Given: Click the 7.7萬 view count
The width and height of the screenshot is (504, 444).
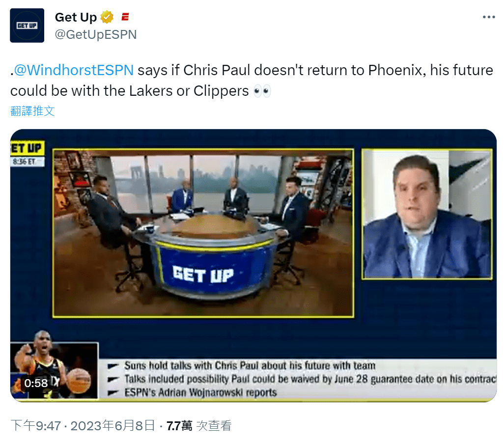Looking at the screenshot, I should coord(179,426).
